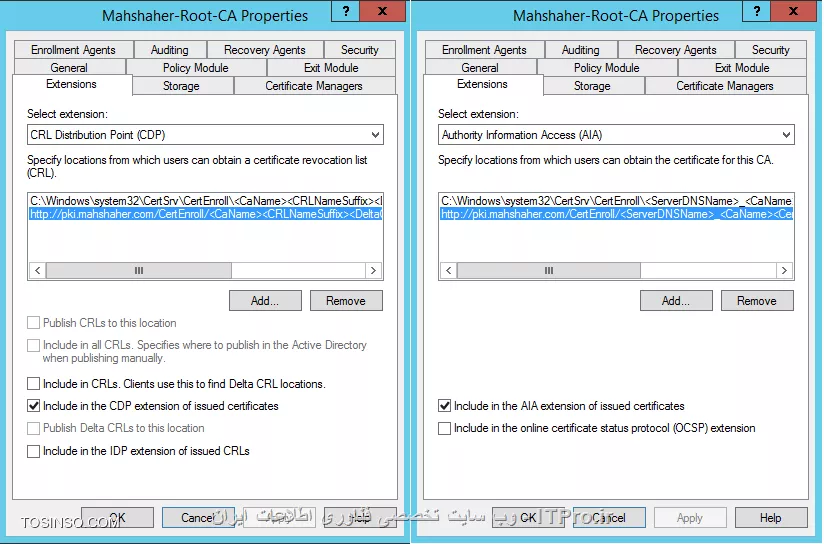Open Auditing tab in left dialog

click(170, 49)
